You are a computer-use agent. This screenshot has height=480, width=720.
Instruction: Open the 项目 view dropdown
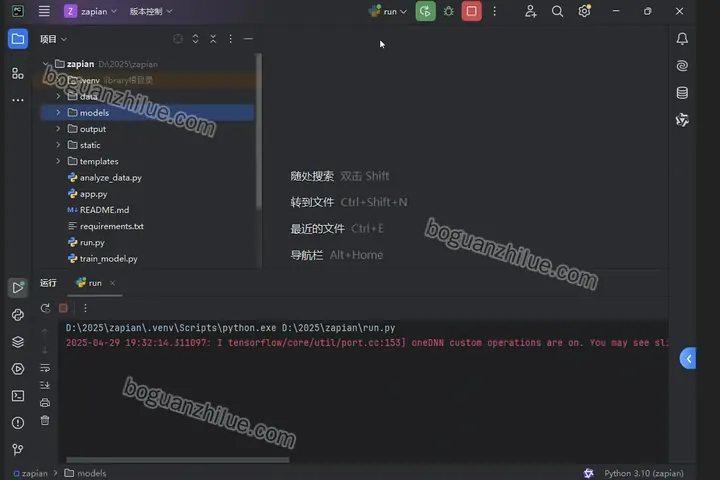pos(53,39)
